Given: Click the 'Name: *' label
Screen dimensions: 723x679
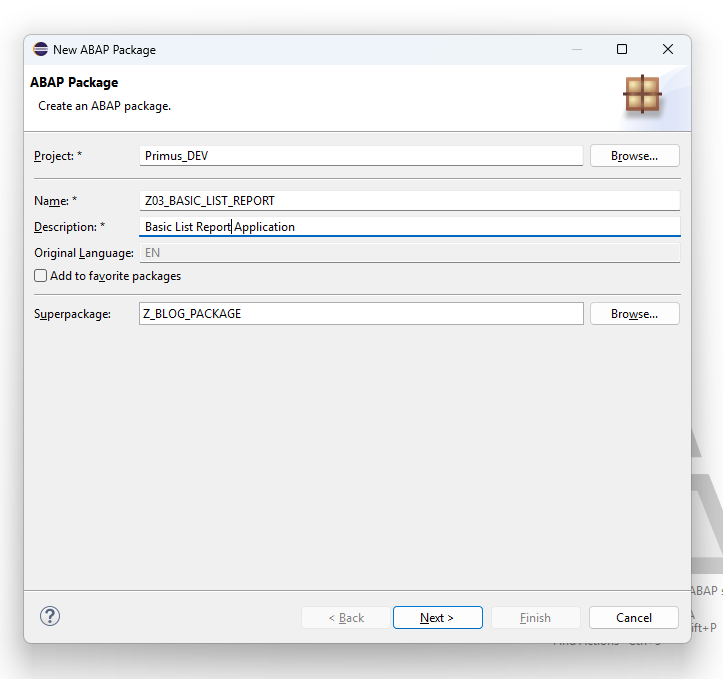Looking at the screenshot, I should point(55,201).
